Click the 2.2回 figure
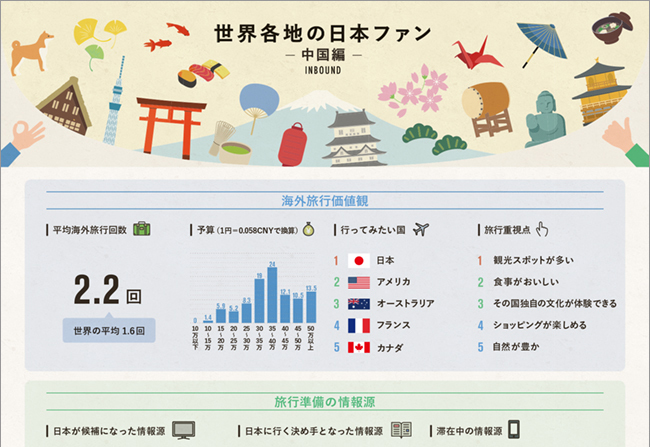This screenshot has height=447, width=650. click(107, 290)
